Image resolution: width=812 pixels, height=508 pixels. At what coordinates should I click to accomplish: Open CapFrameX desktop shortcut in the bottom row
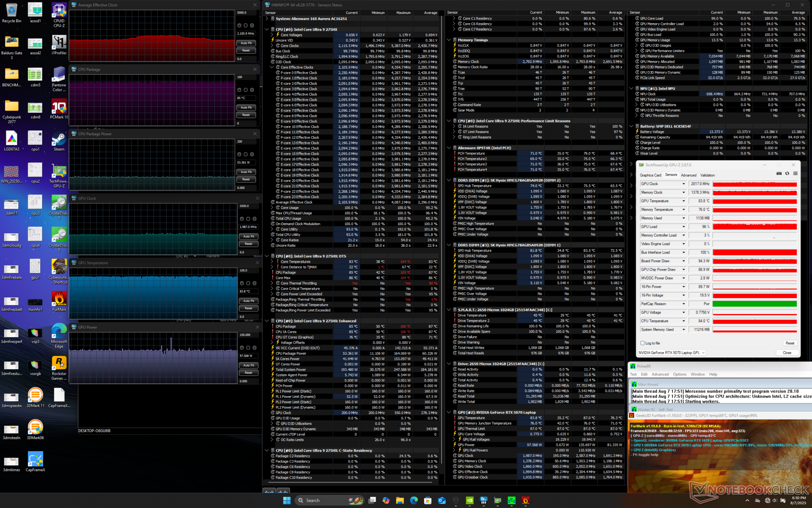tap(35, 462)
